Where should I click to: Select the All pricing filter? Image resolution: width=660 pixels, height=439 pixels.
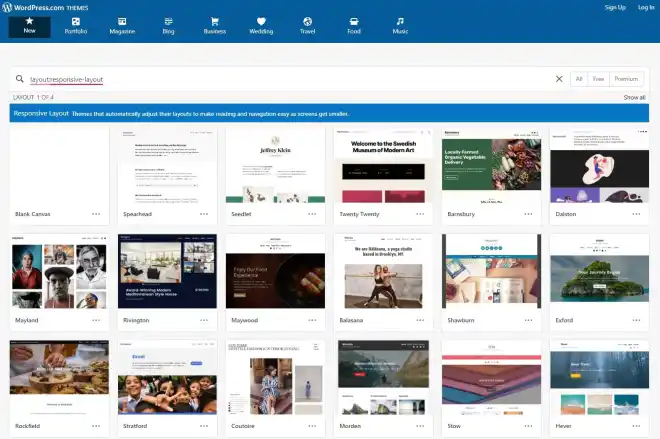(x=578, y=79)
